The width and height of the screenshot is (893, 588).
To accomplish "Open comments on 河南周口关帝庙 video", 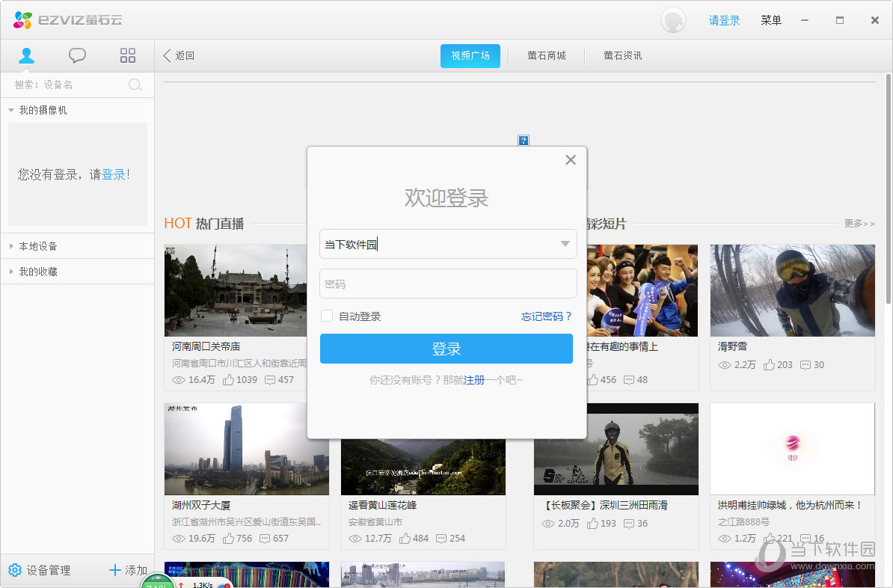I will 270,380.
